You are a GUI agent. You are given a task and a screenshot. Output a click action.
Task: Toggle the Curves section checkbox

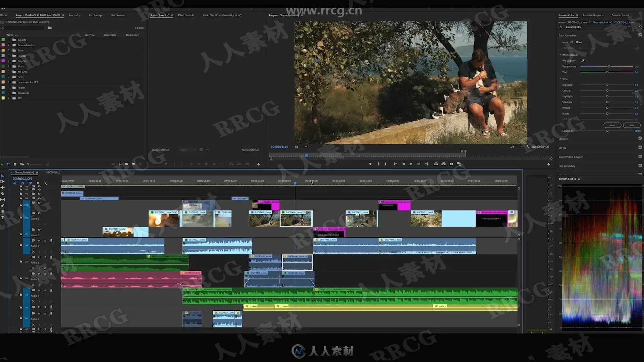click(x=640, y=147)
